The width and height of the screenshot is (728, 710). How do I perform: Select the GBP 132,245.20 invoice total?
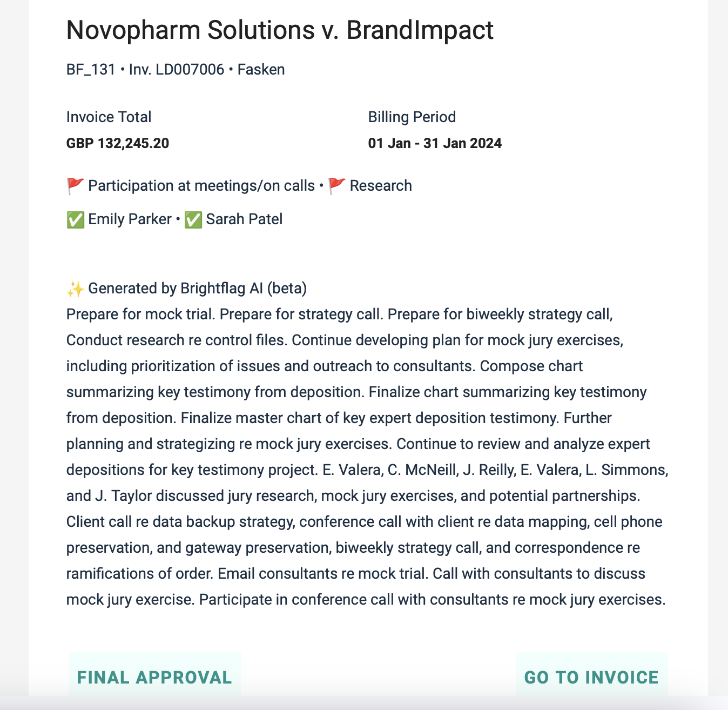118,144
